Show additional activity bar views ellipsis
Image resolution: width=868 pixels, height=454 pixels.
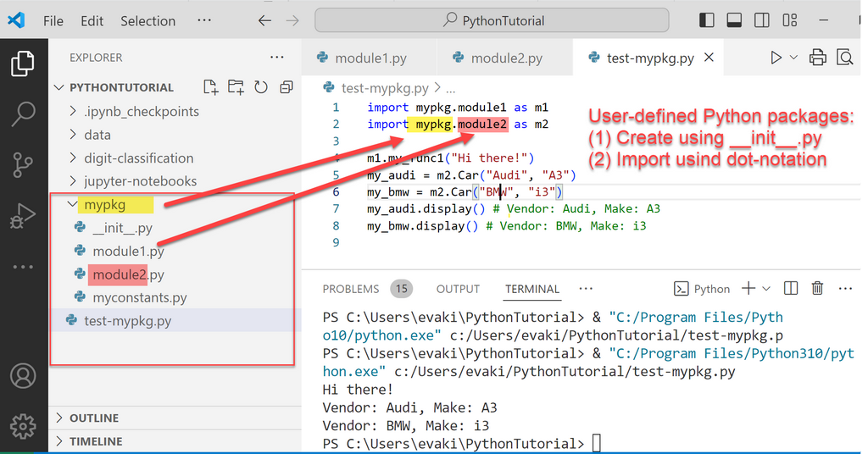pyautogui.click(x=23, y=267)
